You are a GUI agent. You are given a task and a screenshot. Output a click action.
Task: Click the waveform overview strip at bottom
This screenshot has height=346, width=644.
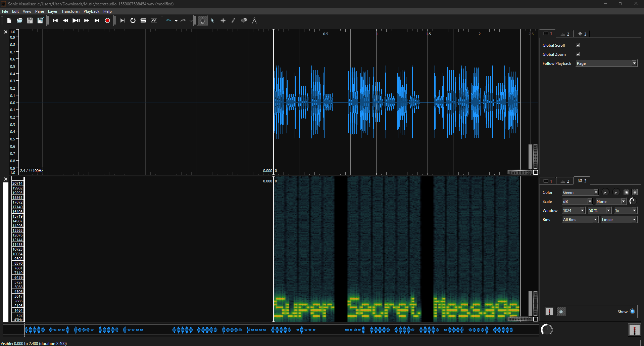click(268, 330)
